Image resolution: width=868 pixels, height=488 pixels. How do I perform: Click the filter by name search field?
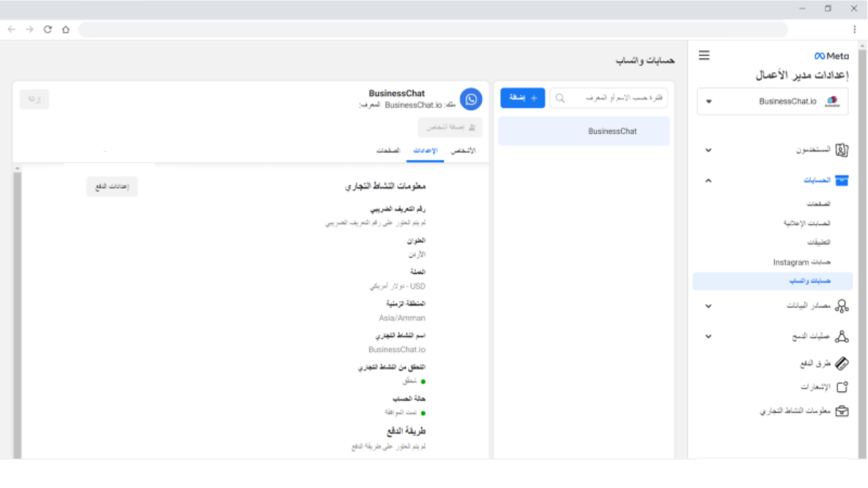coord(615,98)
